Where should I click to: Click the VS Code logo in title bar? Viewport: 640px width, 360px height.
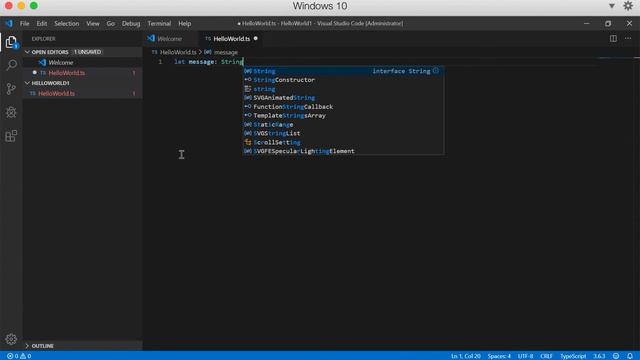click(x=9, y=23)
